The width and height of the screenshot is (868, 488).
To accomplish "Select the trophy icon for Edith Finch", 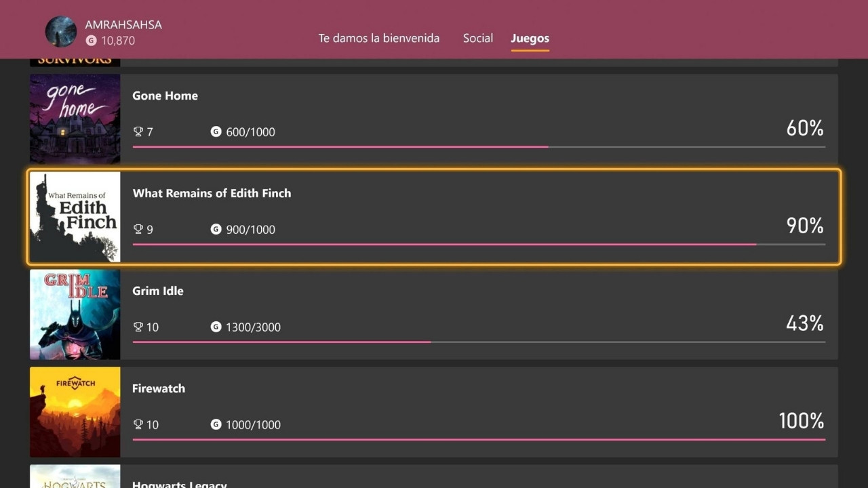I will (138, 230).
